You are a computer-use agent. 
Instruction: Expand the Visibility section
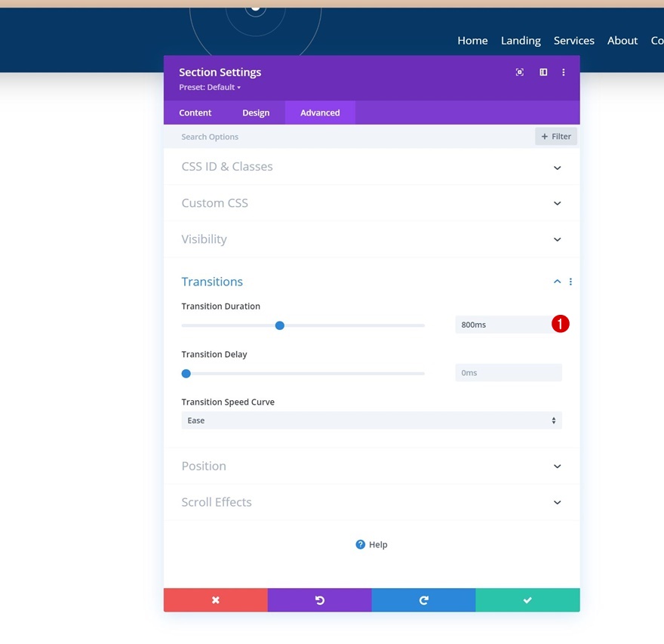371,239
